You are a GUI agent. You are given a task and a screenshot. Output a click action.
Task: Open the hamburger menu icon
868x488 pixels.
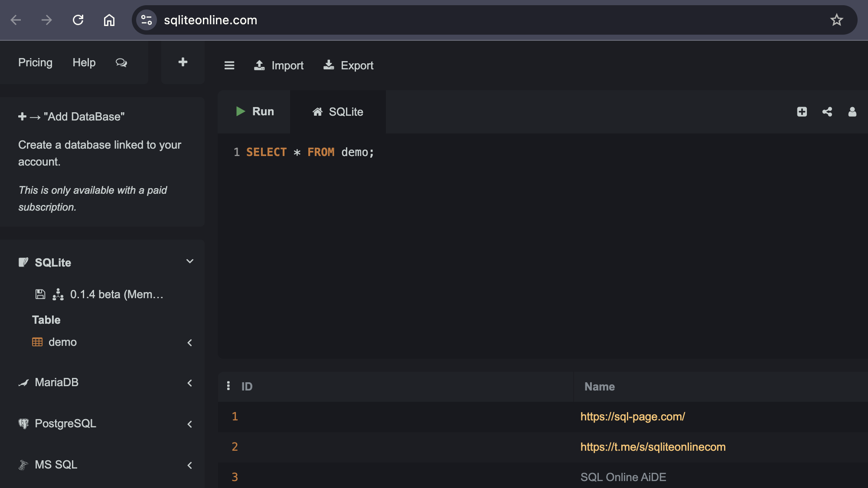(x=229, y=65)
